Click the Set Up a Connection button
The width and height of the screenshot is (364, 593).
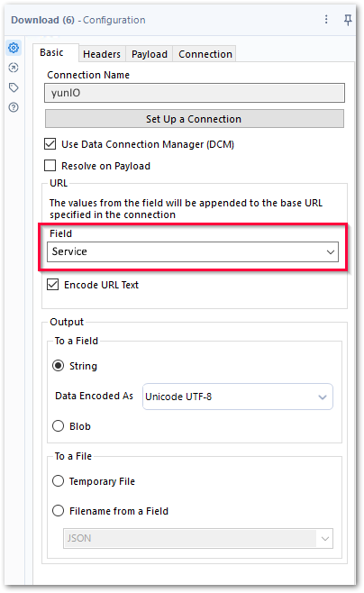tap(195, 119)
